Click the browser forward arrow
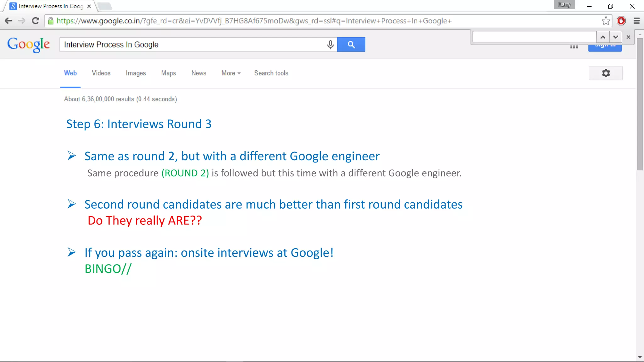 tap(22, 21)
